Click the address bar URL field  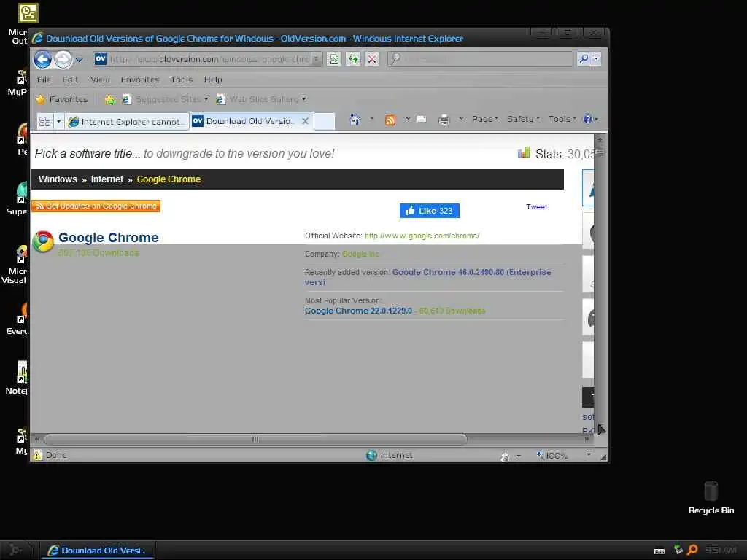click(203, 59)
